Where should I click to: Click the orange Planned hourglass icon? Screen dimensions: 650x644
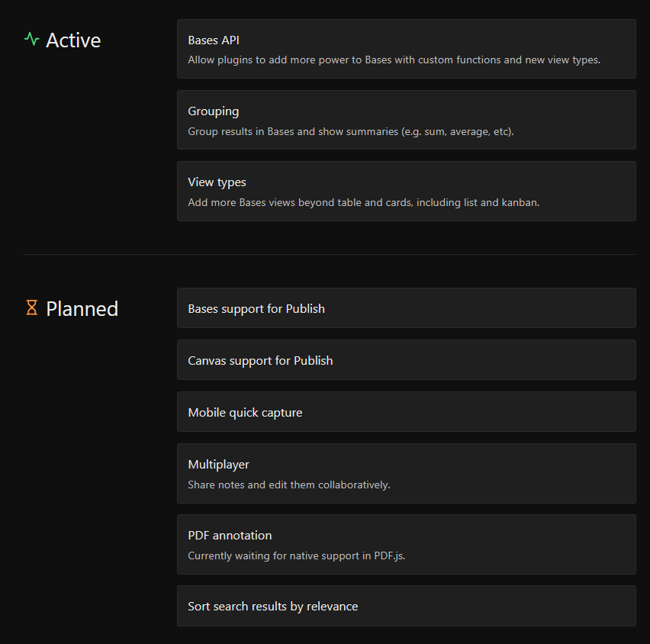[x=31, y=308]
